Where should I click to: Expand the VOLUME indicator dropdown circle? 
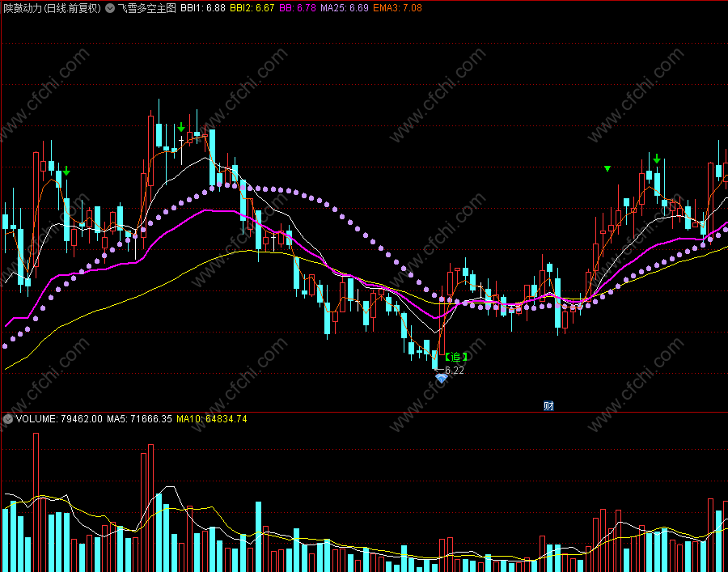point(7,419)
